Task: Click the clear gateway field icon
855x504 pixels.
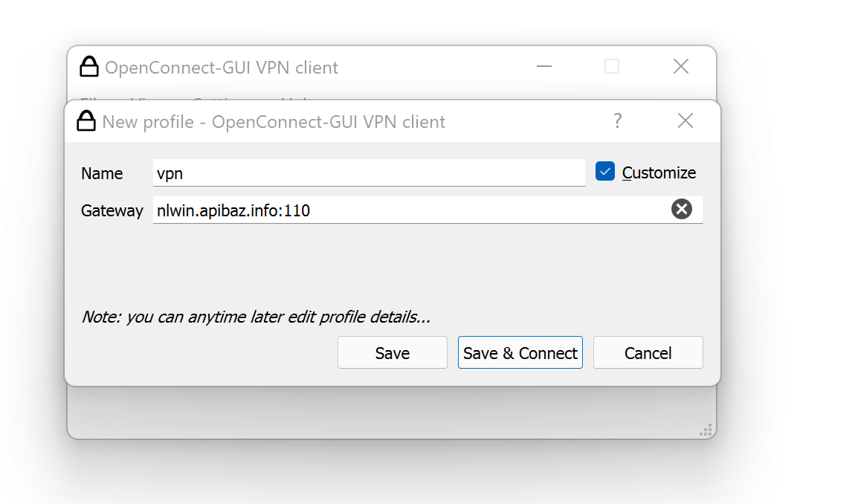Action: coord(681,210)
